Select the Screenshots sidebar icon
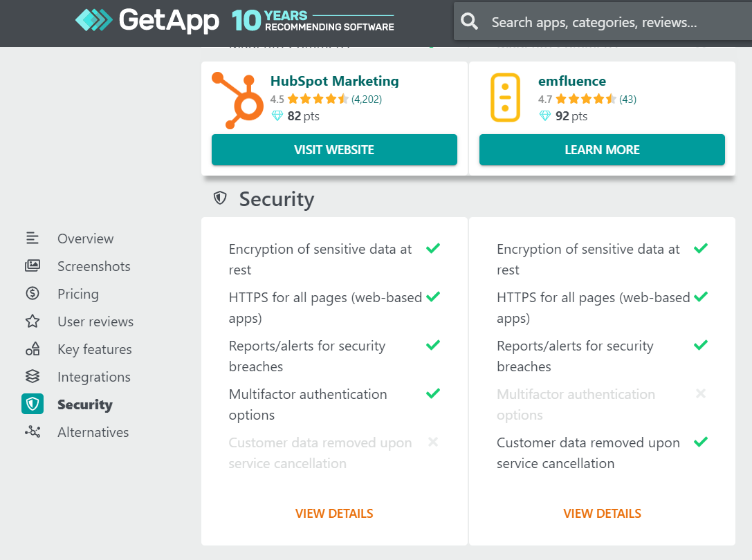 [x=33, y=265]
